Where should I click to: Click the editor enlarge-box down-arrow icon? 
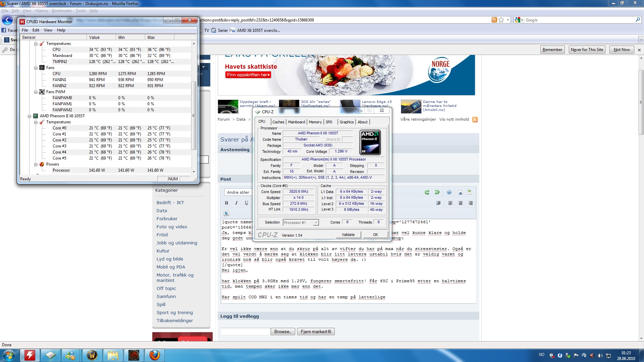(x=461, y=192)
